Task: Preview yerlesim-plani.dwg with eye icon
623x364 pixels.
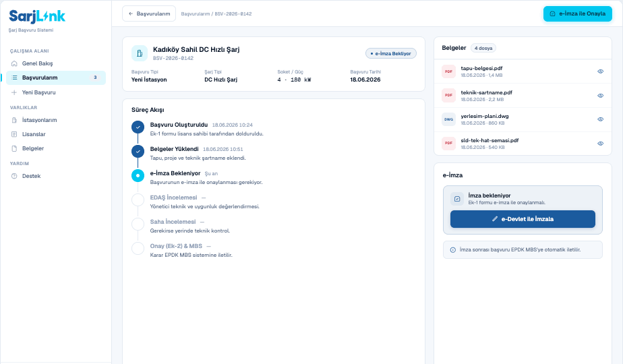Action: pyautogui.click(x=600, y=119)
